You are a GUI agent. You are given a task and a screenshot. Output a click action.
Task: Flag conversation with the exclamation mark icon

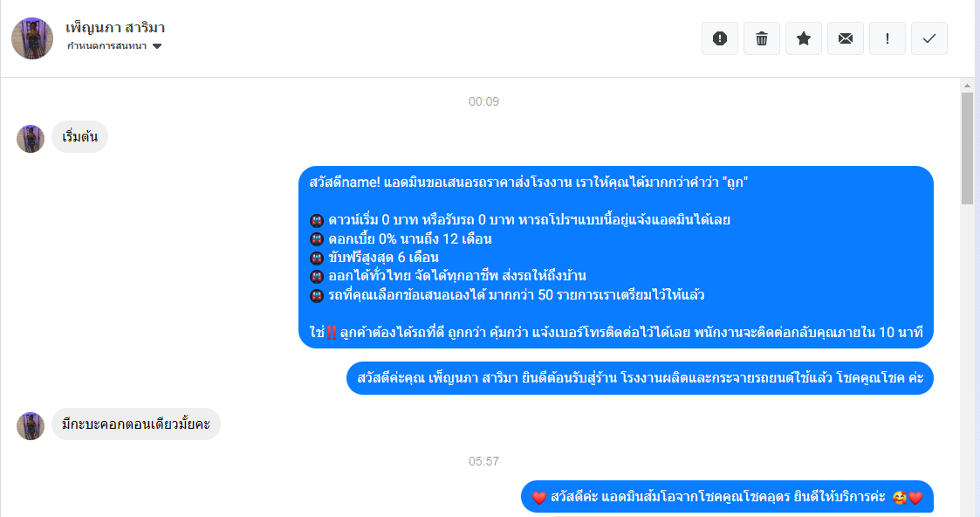(887, 38)
